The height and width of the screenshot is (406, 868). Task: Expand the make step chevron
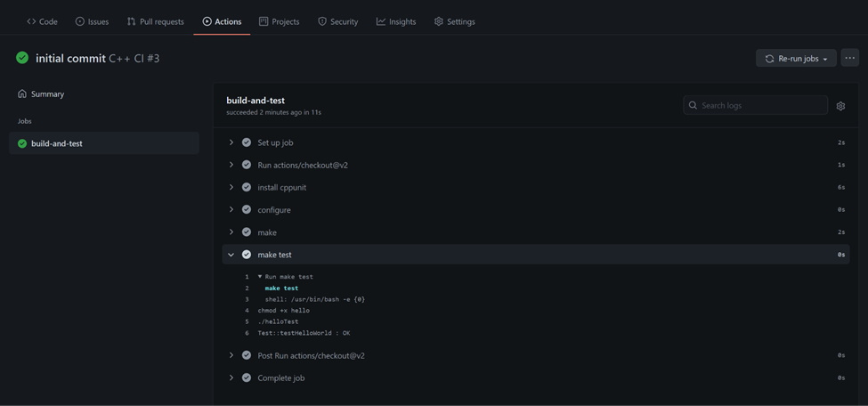point(231,232)
